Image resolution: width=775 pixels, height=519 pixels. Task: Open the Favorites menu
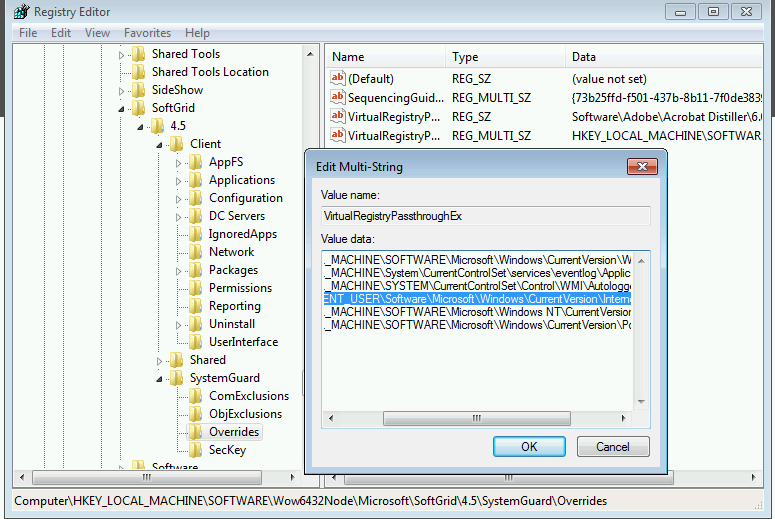[147, 33]
